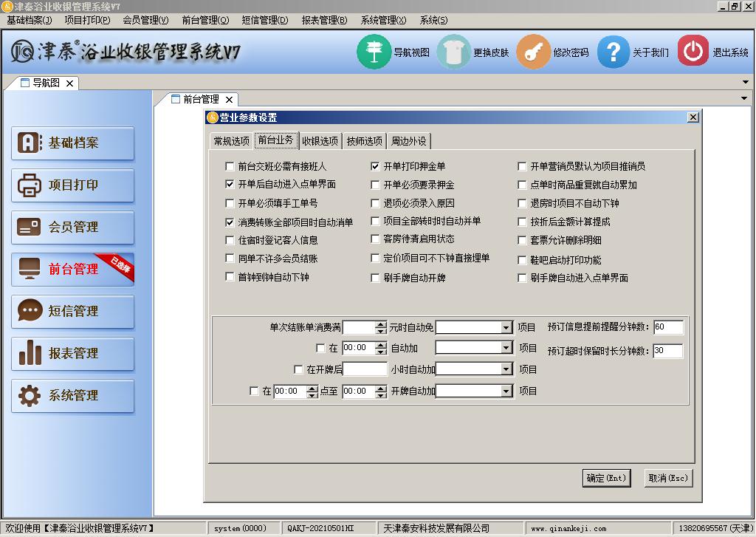This screenshot has height=537, width=756.
Task: Click the 关于我们 question mark icon
Action: [613, 52]
